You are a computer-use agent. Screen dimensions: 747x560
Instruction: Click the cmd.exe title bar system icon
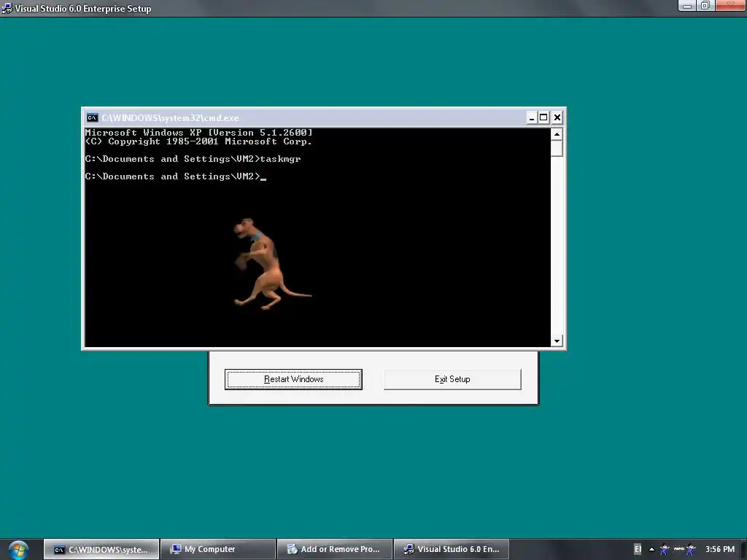(x=92, y=117)
